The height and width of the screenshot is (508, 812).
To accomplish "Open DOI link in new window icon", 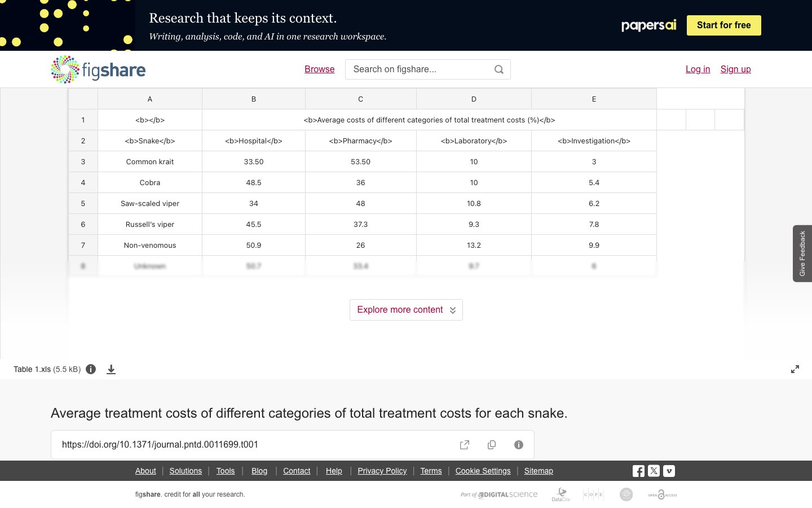I will [x=465, y=445].
